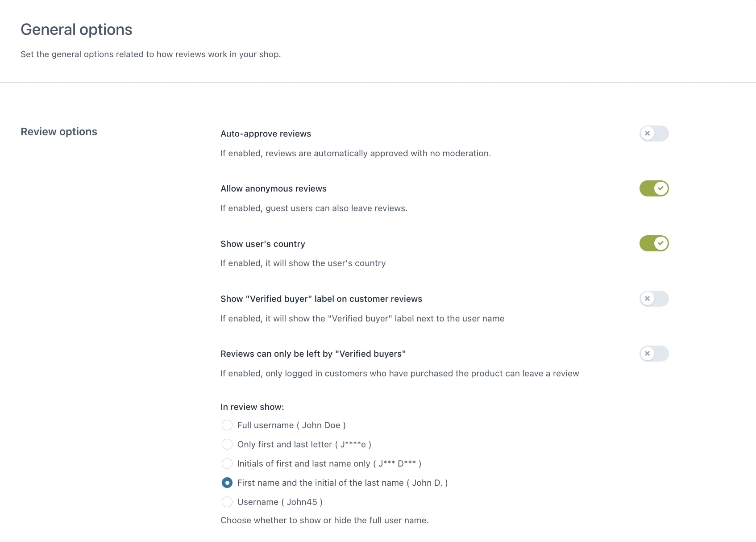Turn off Show user's country toggle
This screenshot has width=756, height=542.
pyautogui.click(x=654, y=244)
